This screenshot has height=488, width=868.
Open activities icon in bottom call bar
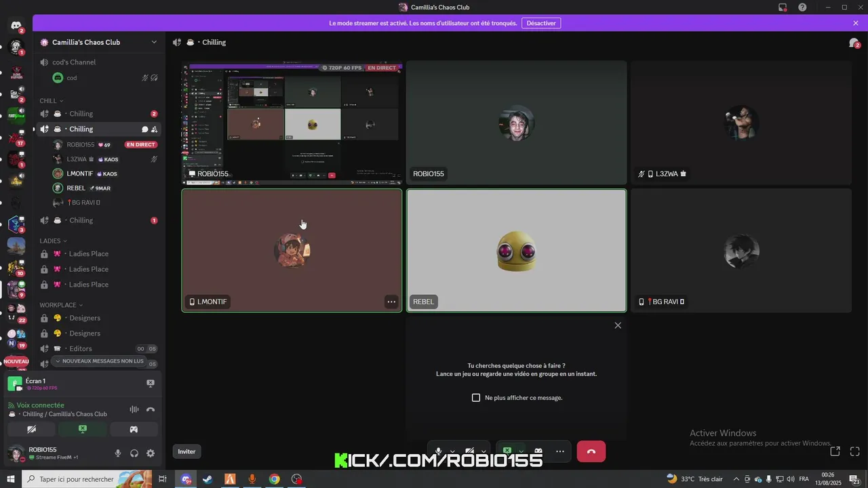(x=538, y=451)
